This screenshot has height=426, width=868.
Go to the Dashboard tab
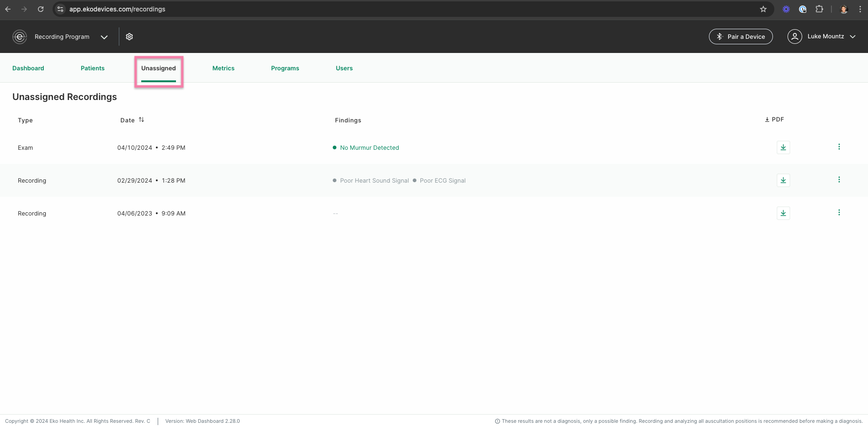pyautogui.click(x=28, y=68)
